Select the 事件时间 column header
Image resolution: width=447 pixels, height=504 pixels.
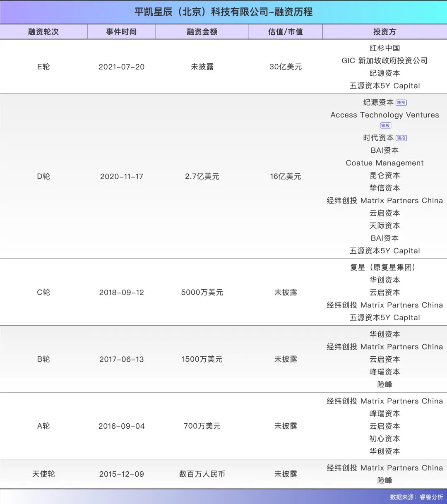(x=121, y=32)
